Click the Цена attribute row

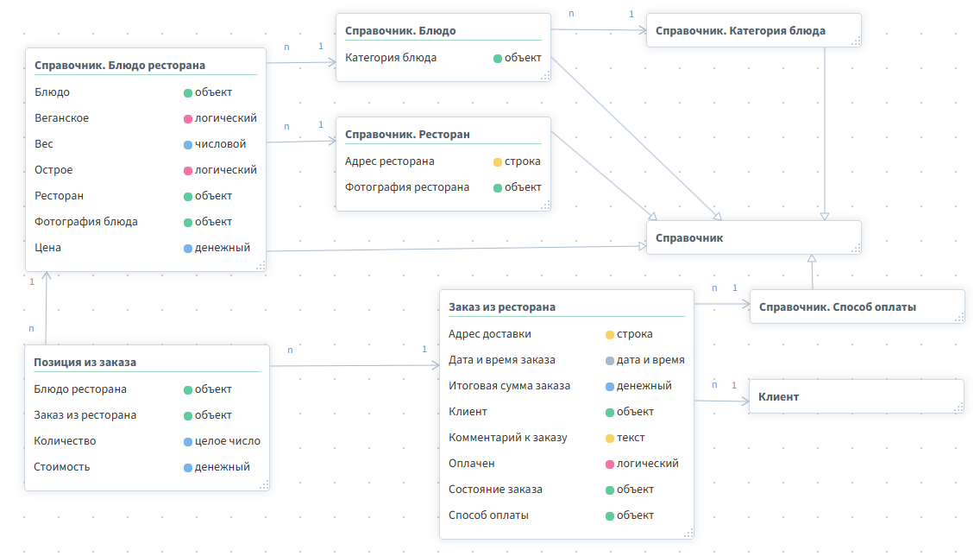(48, 248)
